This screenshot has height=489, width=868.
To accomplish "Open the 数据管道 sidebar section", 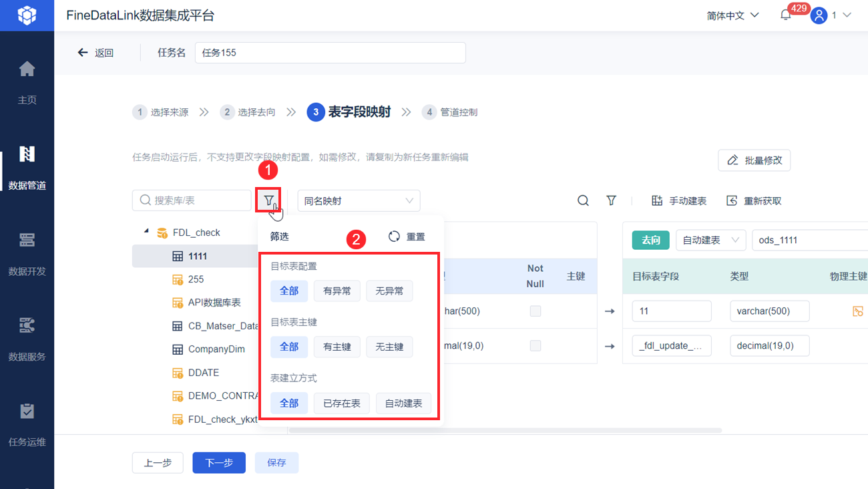I will coord(27,168).
